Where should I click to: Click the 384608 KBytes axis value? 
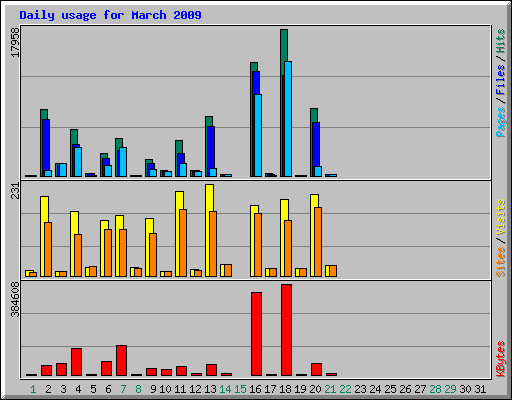click(15, 299)
